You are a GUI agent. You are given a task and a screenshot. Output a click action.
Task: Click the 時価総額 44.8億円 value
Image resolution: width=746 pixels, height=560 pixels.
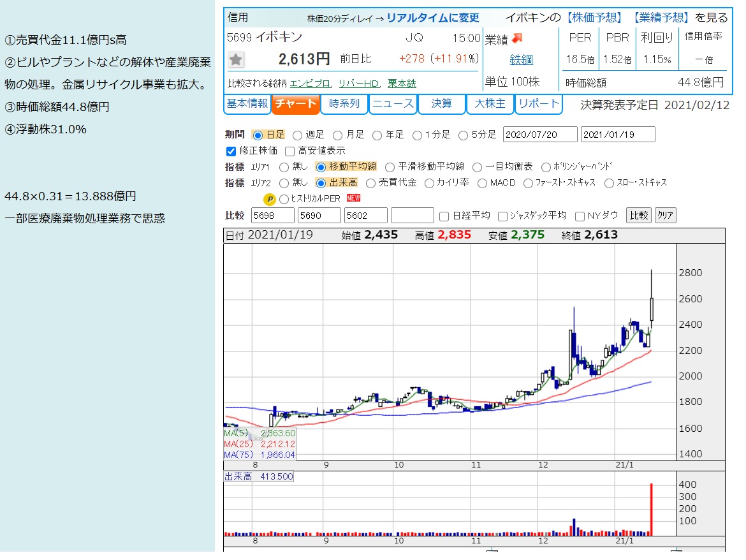click(700, 82)
